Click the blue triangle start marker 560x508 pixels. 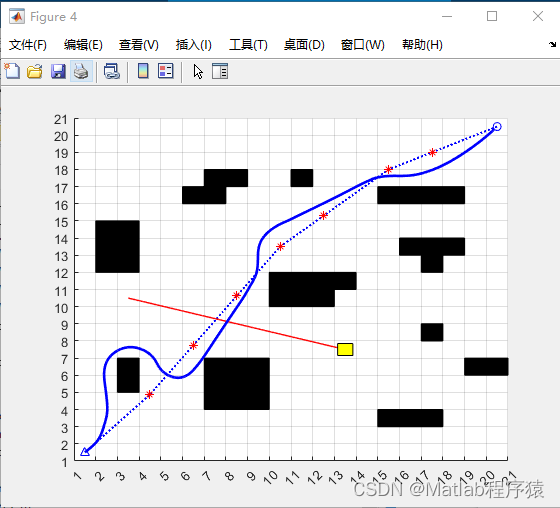[x=85, y=452]
